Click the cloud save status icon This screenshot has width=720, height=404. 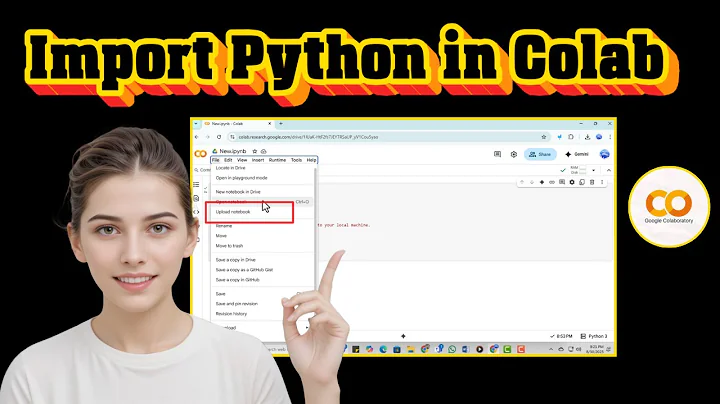264,151
